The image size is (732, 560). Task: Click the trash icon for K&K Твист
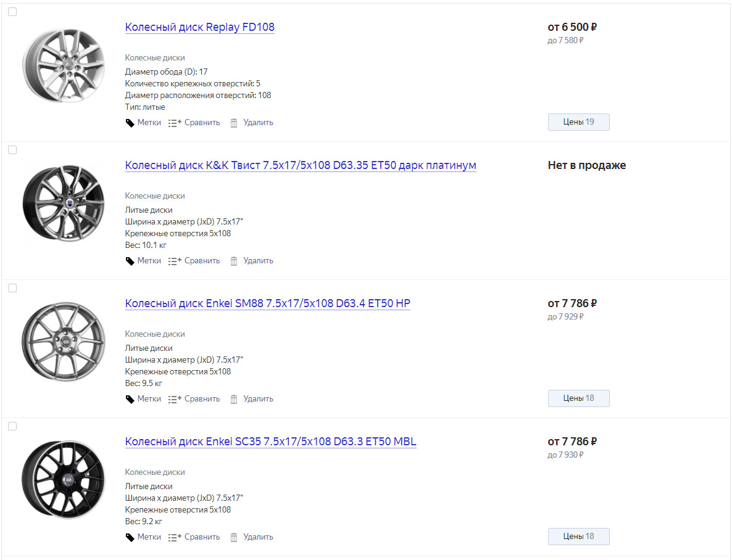tap(234, 261)
